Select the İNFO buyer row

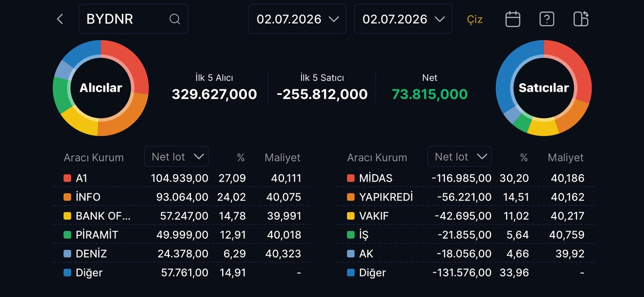point(182,197)
